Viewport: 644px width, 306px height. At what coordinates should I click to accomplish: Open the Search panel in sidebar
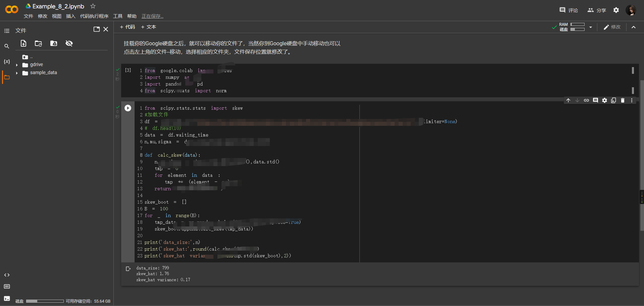click(7, 46)
